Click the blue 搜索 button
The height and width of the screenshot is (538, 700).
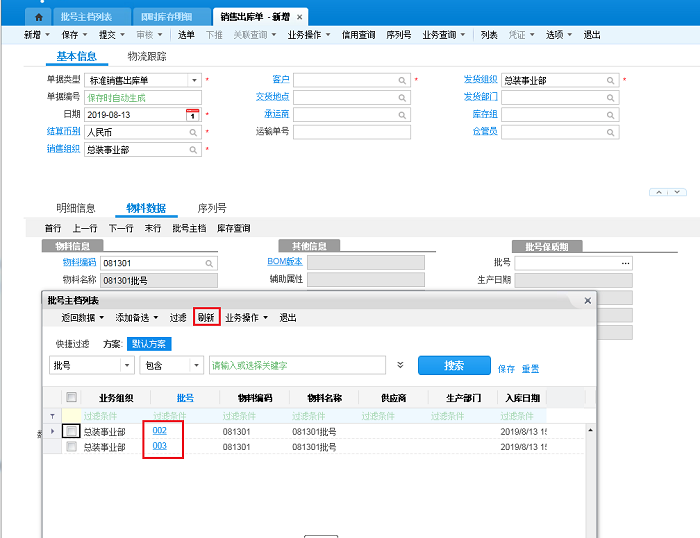[x=454, y=366]
